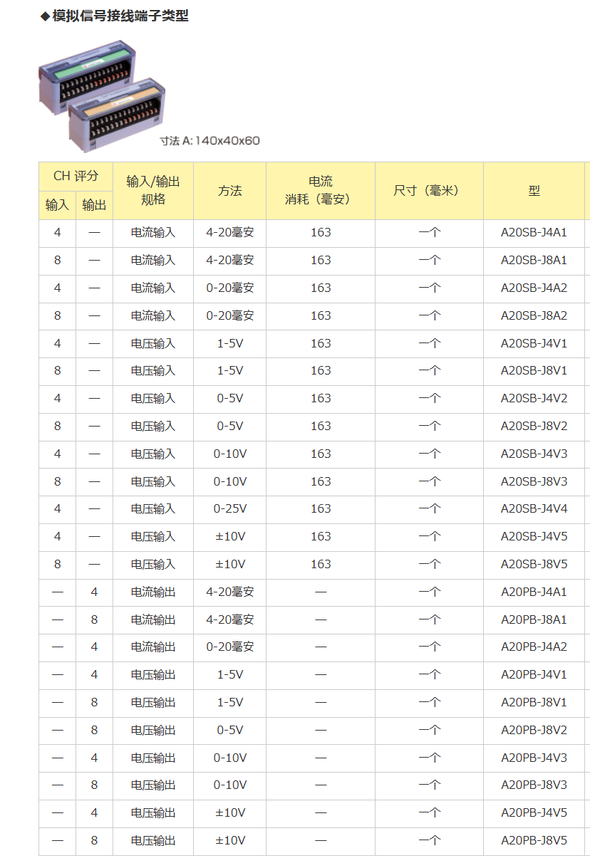The image size is (590, 868).
Task: Select model number A20SB-J8V5
Action: pyautogui.click(x=534, y=565)
